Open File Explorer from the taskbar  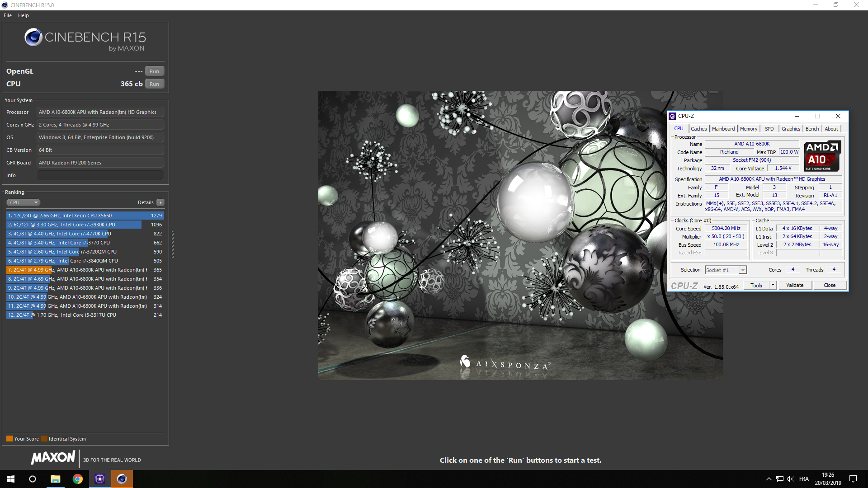(55, 479)
